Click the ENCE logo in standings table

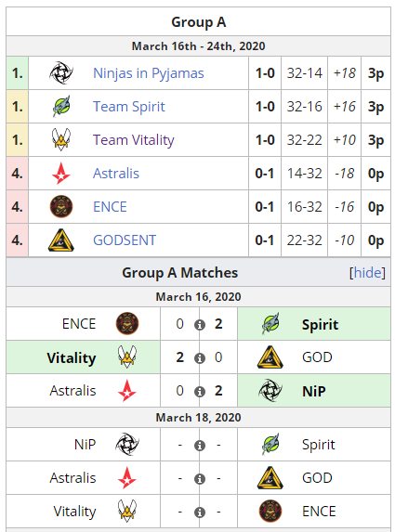tap(61, 206)
